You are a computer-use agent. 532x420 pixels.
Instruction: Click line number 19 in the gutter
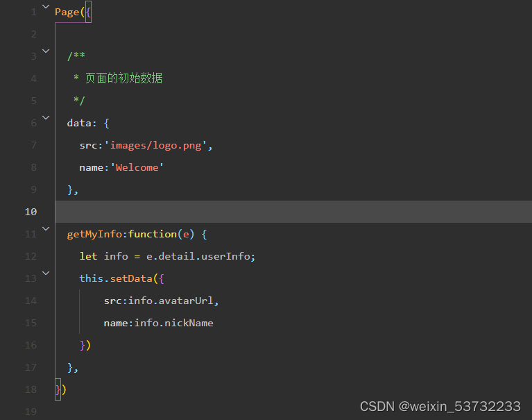[31, 412]
